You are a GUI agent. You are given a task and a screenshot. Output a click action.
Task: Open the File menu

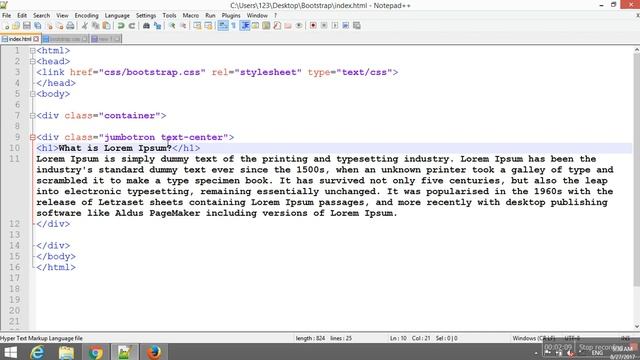click(7, 16)
